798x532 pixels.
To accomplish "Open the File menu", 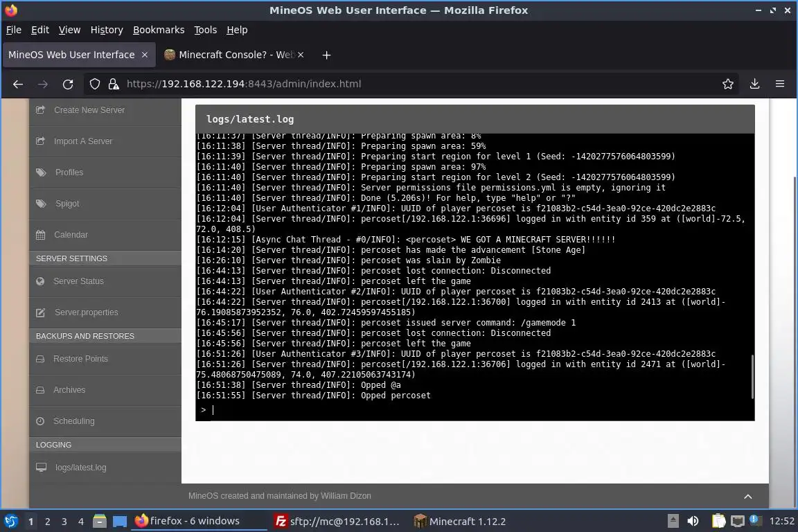I will [14, 30].
